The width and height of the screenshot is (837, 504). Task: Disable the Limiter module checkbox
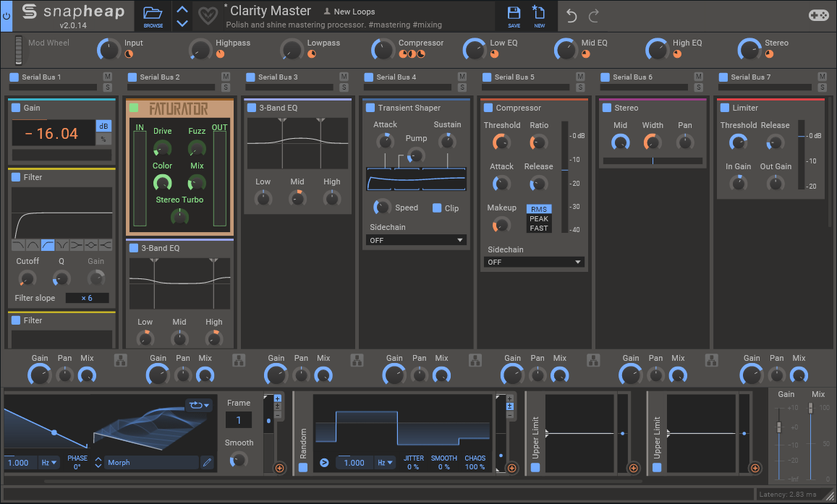pos(724,108)
